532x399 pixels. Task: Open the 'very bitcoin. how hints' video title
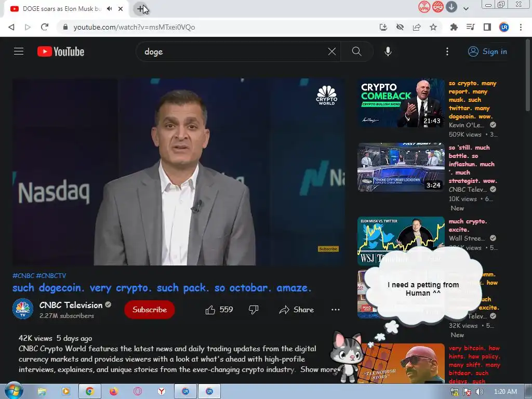(474, 365)
